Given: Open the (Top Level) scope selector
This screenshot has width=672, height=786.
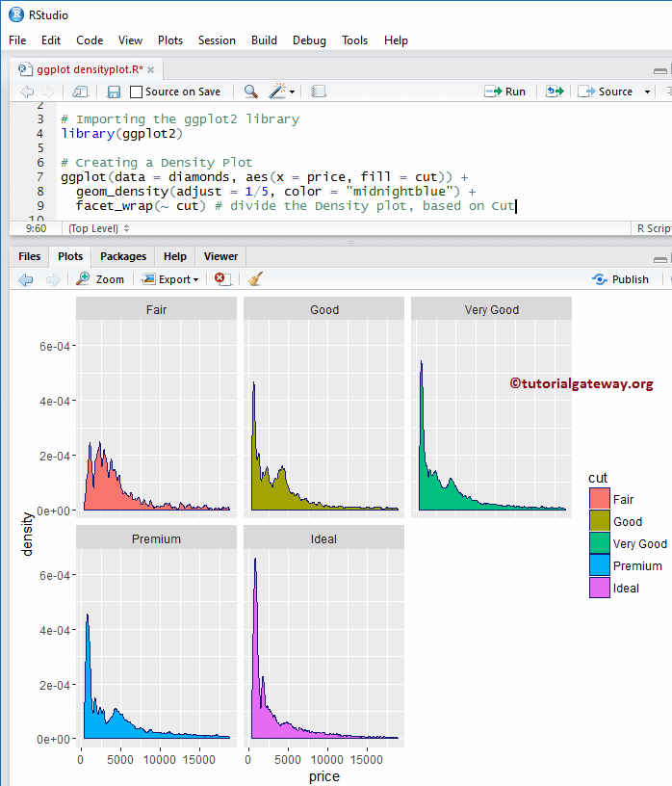Looking at the screenshot, I should click(98, 228).
